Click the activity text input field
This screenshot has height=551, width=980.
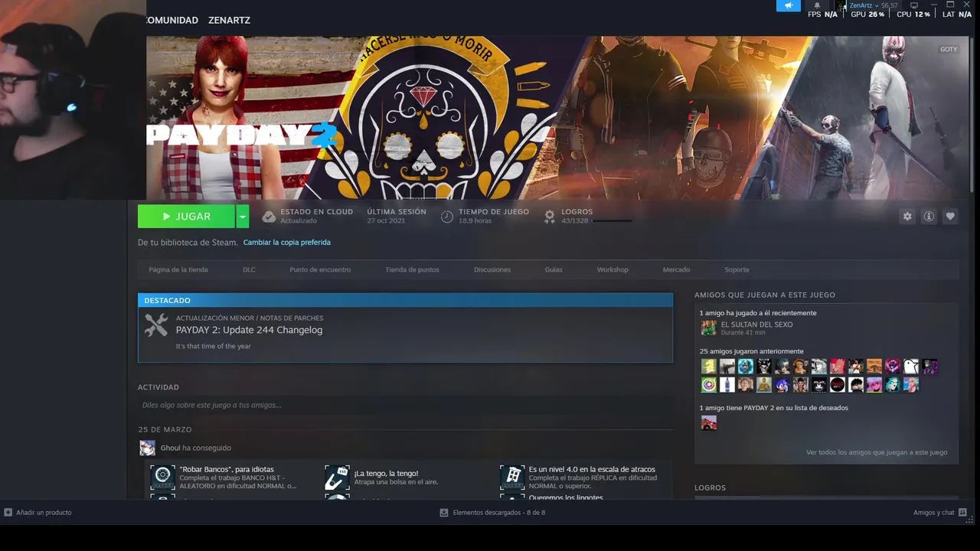(405, 405)
